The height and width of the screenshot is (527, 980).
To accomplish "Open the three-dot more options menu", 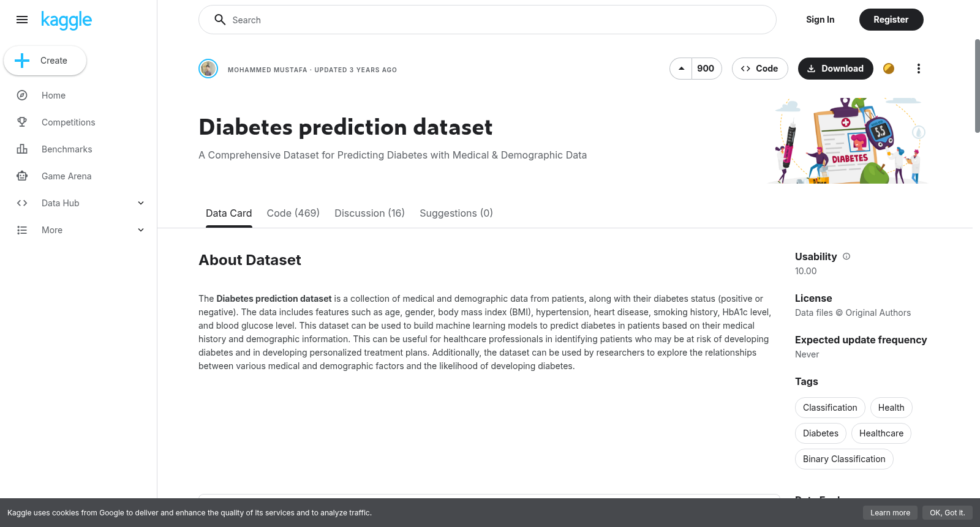I will [x=918, y=69].
